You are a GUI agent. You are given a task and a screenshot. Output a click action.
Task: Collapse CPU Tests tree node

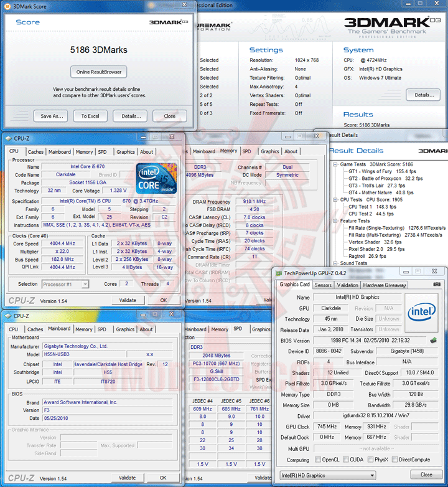click(335, 200)
